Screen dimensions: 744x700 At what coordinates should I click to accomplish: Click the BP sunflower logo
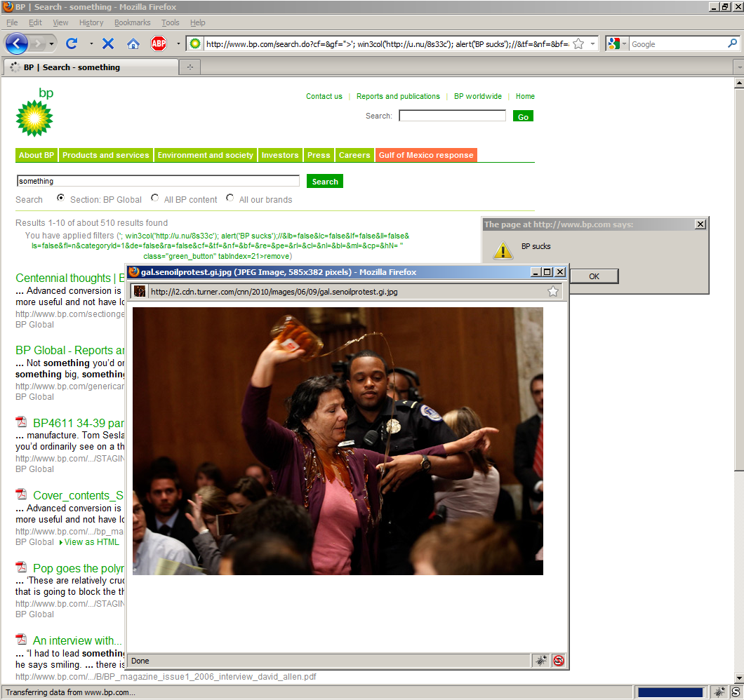34,118
